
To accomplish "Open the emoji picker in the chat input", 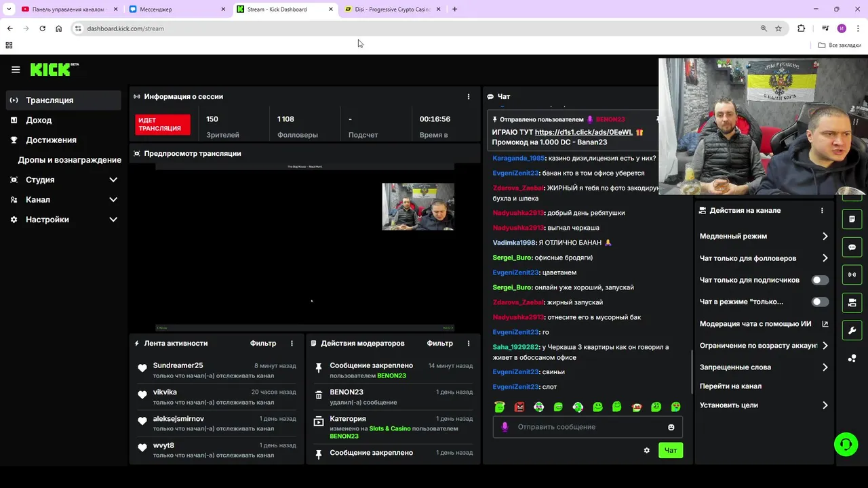I will [671, 427].
